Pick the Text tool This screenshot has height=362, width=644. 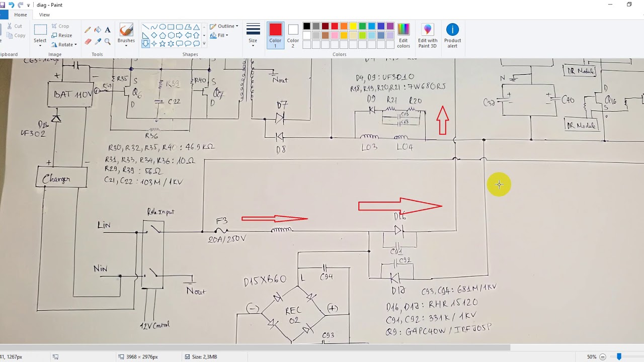[x=107, y=30]
